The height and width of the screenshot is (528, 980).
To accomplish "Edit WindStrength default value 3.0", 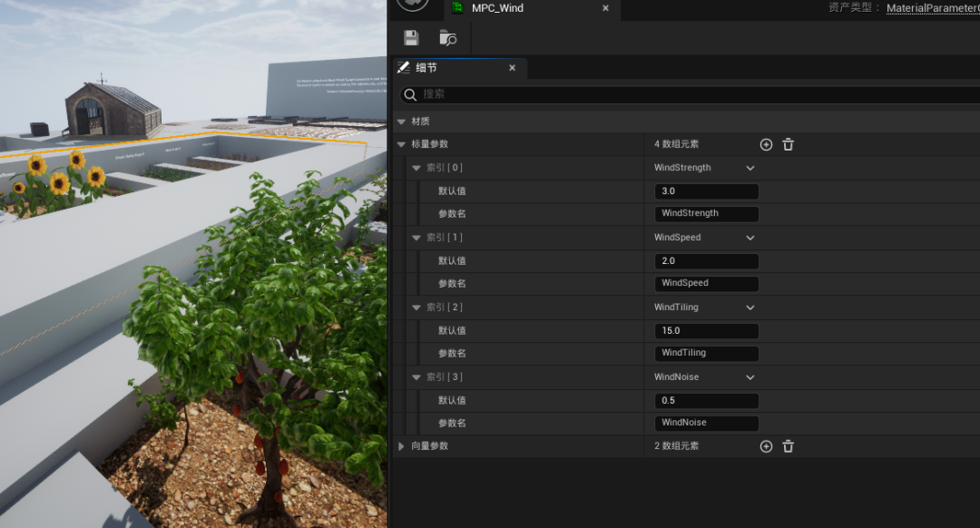I will coord(706,191).
